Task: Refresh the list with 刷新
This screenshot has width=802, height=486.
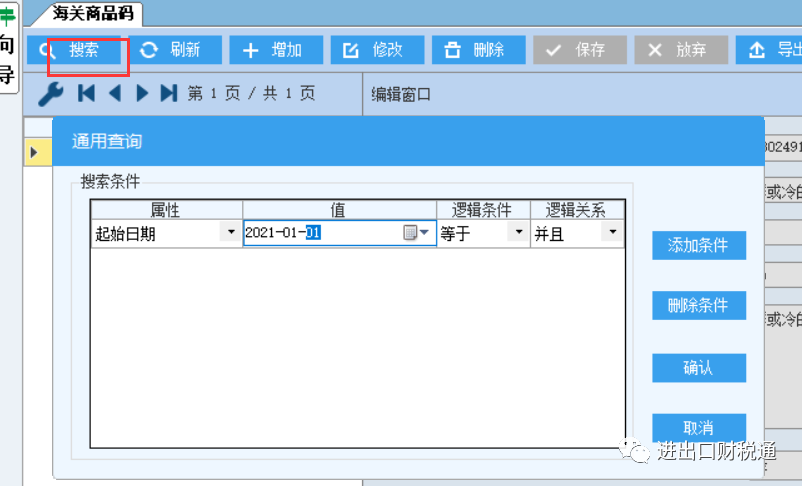Action: (x=170, y=51)
